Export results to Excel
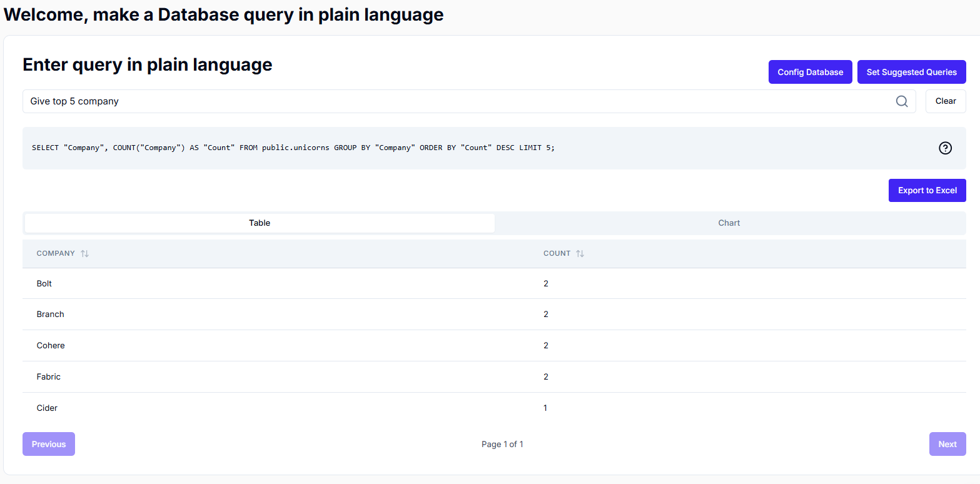 point(927,191)
